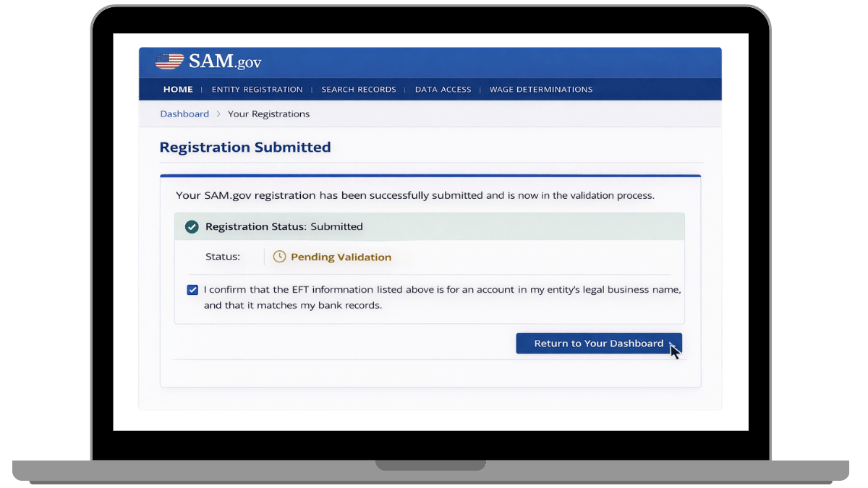Switch to the SEARCH RECORDS section
This screenshot has height=488, width=868.
pos(359,89)
